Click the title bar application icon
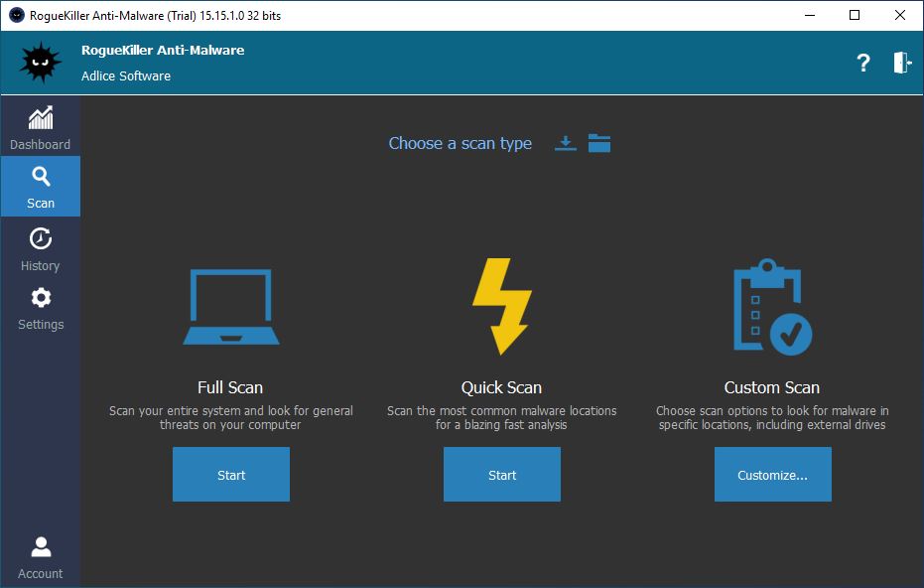The height and width of the screenshot is (588, 924). point(17,15)
